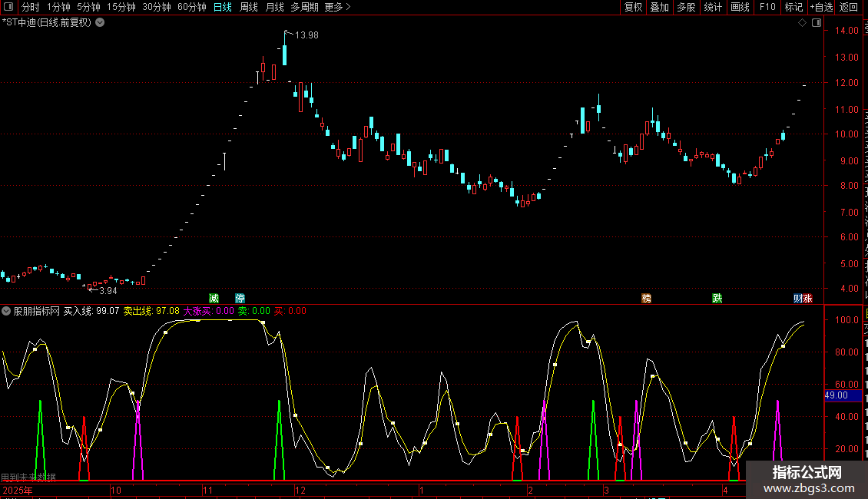Click the 大涨买: 0.00 value
Viewport: 868px width, 499px height.
[x=209, y=311]
